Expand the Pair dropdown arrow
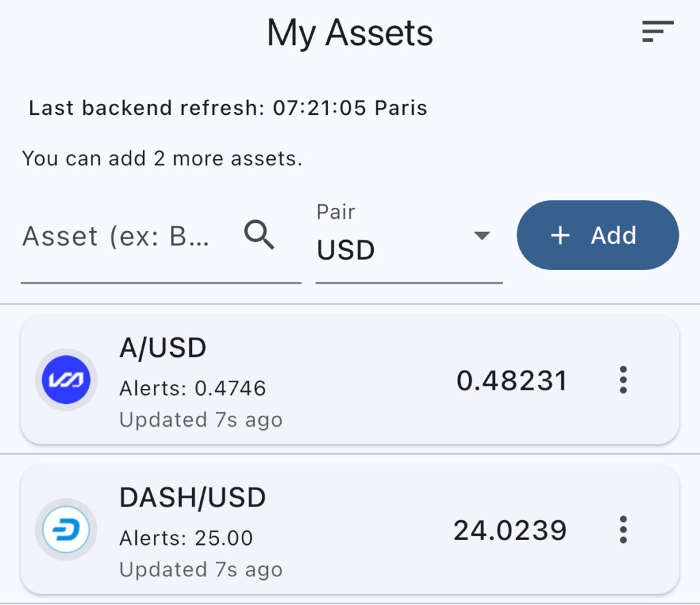 pos(482,236)
